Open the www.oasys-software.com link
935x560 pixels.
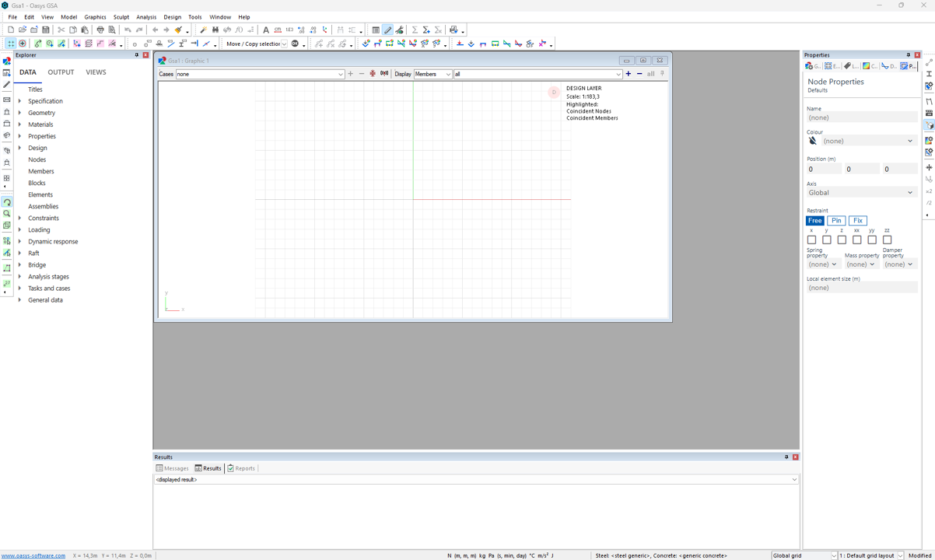click(x=33, y=556)
